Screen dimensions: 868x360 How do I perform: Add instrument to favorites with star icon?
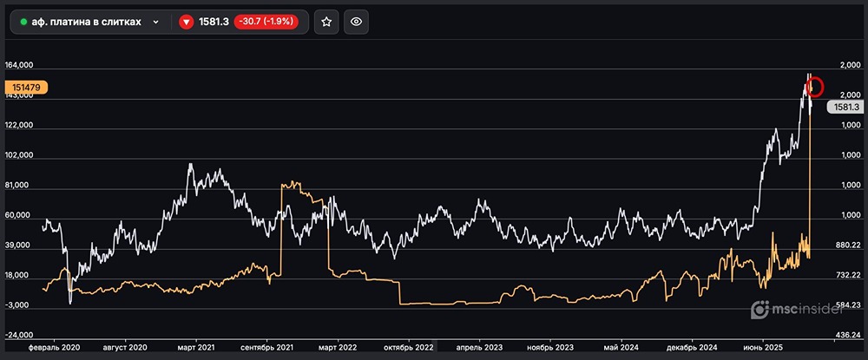(326, 23)
